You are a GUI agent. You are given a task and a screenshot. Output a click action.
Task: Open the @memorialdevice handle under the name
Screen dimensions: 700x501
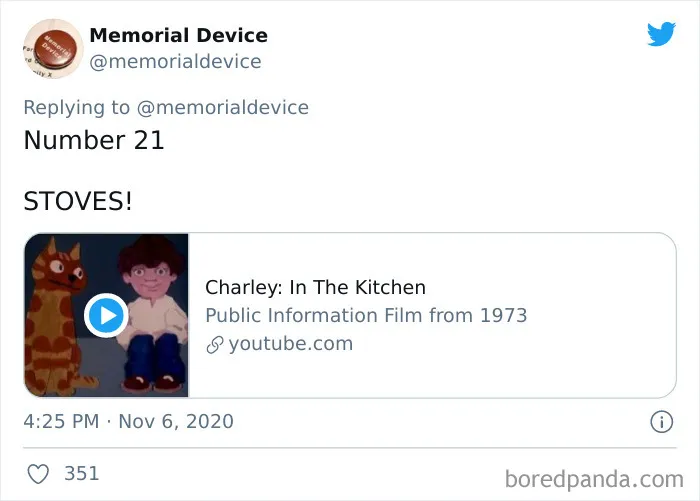175,62
